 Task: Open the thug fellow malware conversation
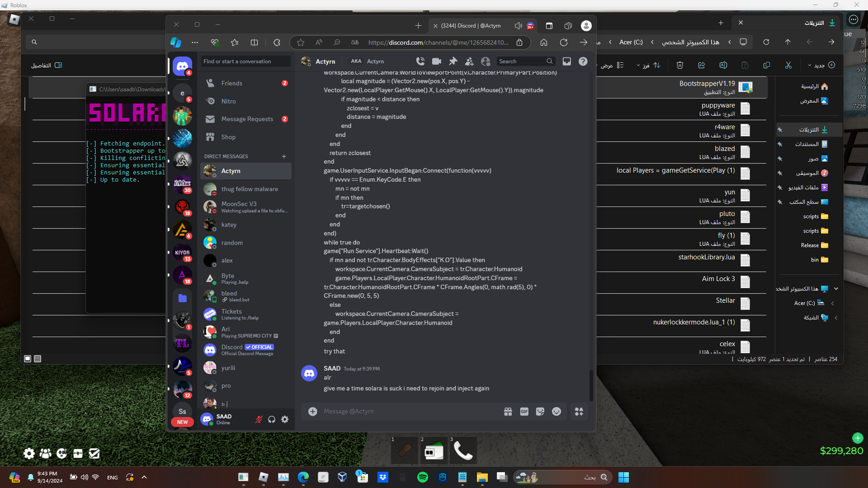[x=250, y=189]
